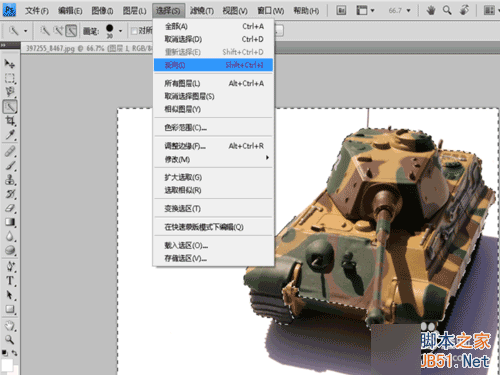
Task: Select the Polygonal Lasso tool
Action: [x=9, y=92]
